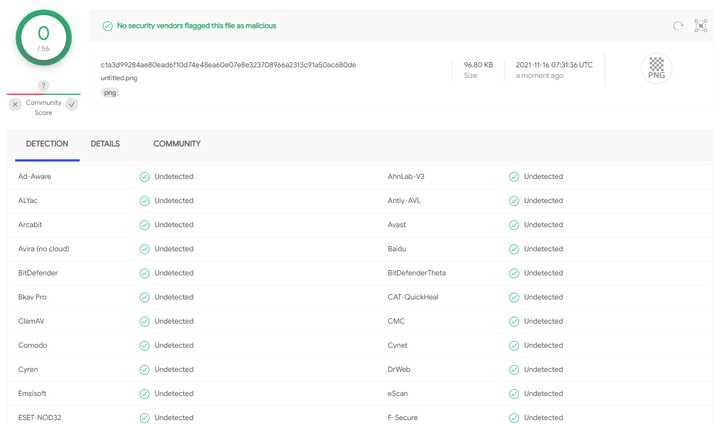720x424 pixels.
Task: Click the DrWeb undetected check icon
Action: pyautogui.click(x=514, y=369)
